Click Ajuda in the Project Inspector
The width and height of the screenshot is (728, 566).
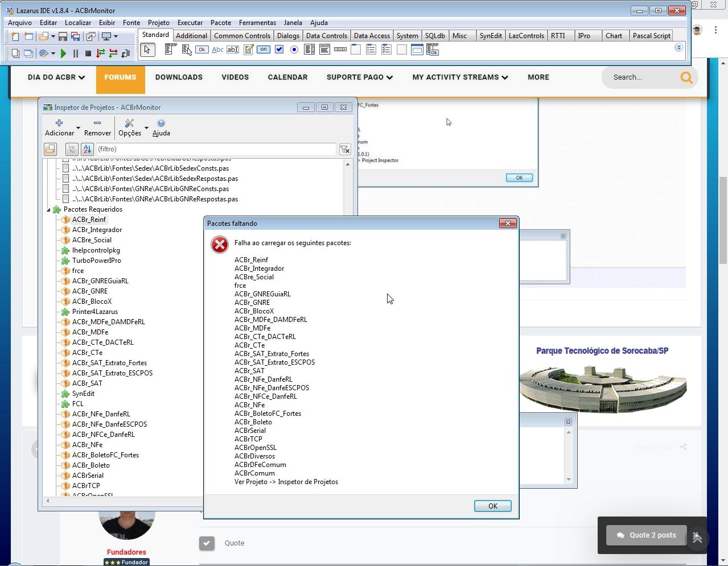(x=161, y=128)
